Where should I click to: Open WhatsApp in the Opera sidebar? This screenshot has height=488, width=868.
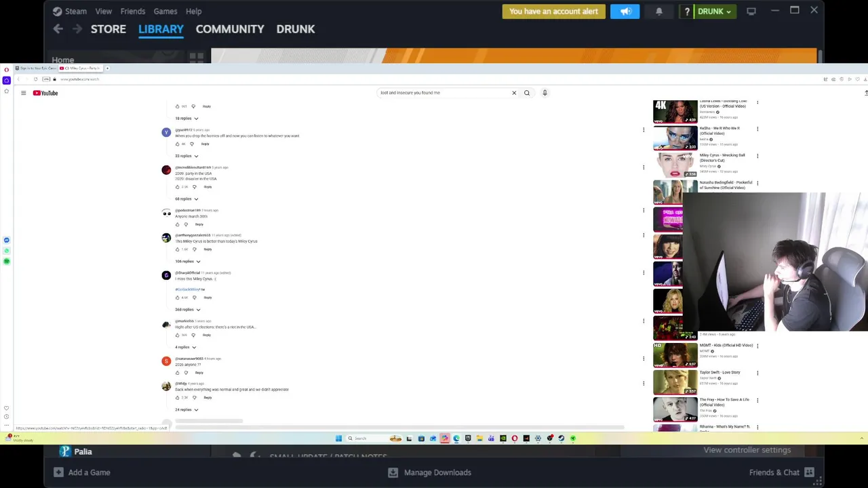(7, 251)
